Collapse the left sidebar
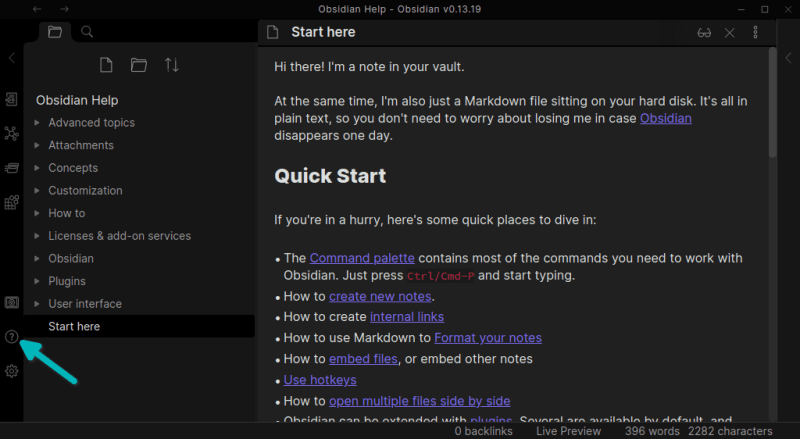 (12, 59)
